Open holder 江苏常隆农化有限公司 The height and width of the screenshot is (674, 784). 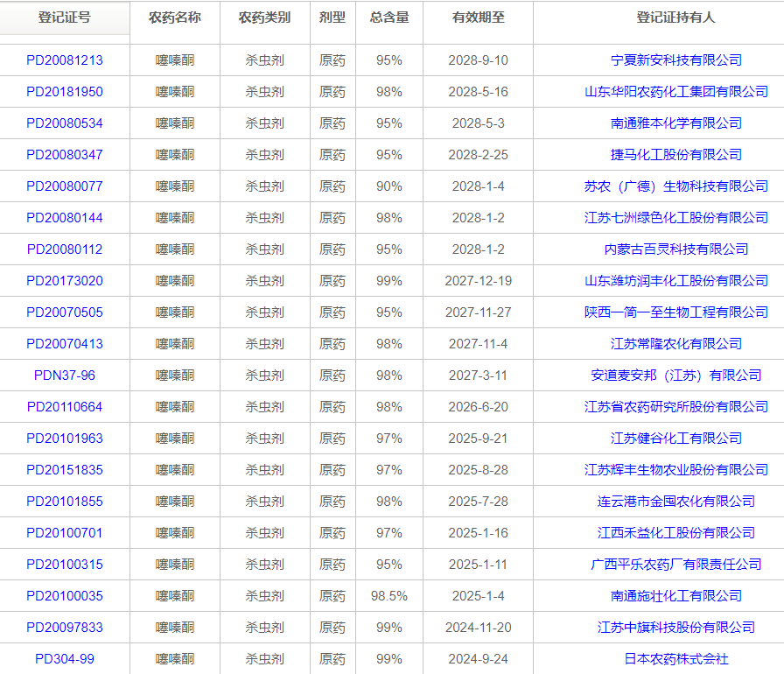pos(676,344)
